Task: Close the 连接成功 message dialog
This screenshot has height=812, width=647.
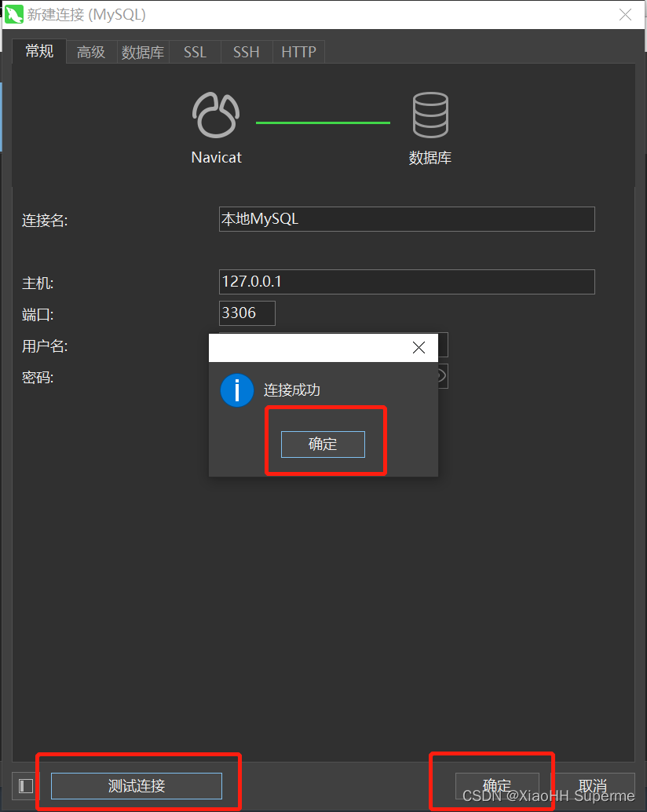Action: (419, 347)
